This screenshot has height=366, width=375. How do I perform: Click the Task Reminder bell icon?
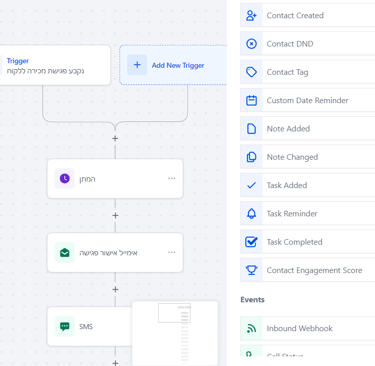coord(251,214)
